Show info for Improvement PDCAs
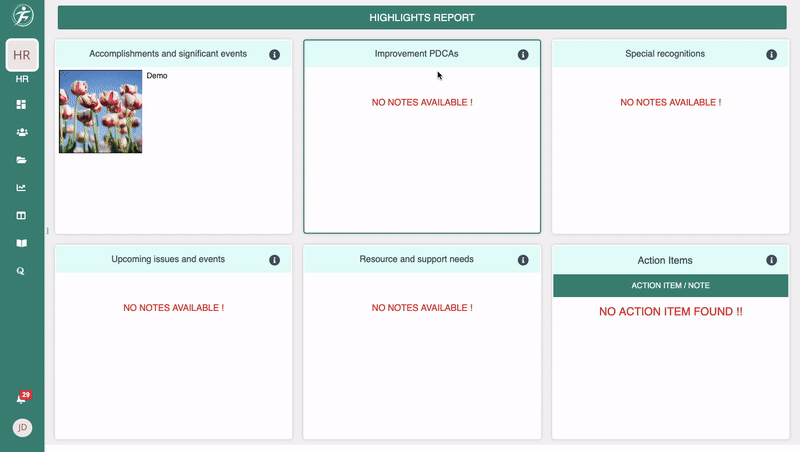Image resolution: width=800 pixels, height=452 pixels. pyautogui.click(x=523, y=55)
